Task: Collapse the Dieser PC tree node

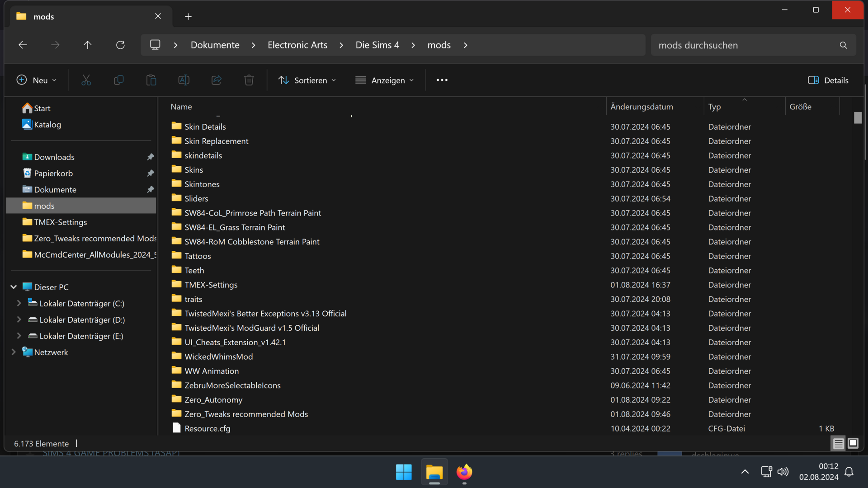Action: [x=14, y=287]
